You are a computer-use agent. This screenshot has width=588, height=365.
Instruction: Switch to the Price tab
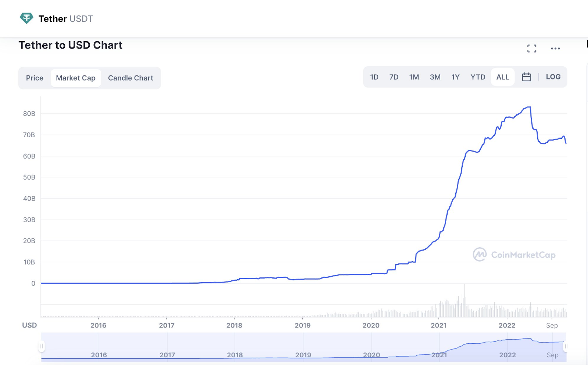35,78
